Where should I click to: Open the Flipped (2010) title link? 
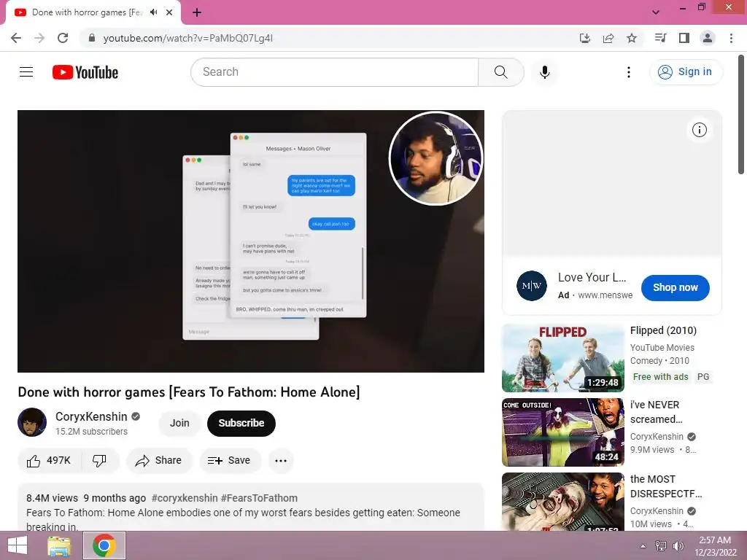(x=663, y=330)
